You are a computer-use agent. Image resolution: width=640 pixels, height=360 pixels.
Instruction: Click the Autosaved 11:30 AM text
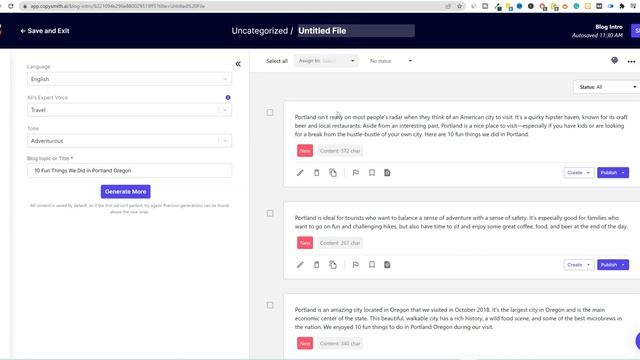click(597, 36)
